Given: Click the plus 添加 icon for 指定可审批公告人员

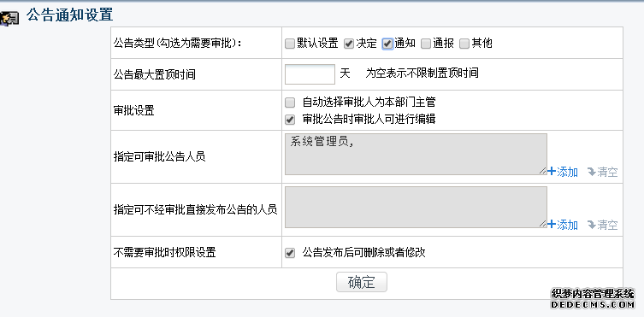Looking at the screenshot, I should (552, 171).
